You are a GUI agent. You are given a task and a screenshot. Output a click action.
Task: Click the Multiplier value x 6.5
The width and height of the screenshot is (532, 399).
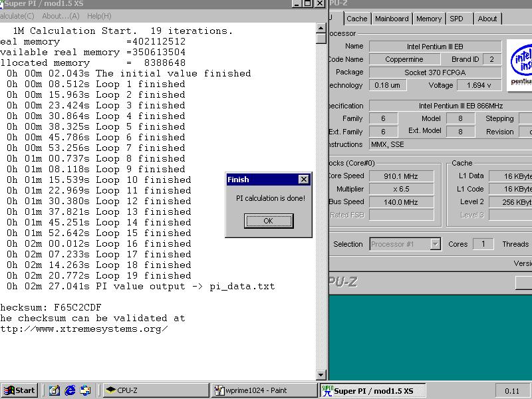tap(402, 189)
